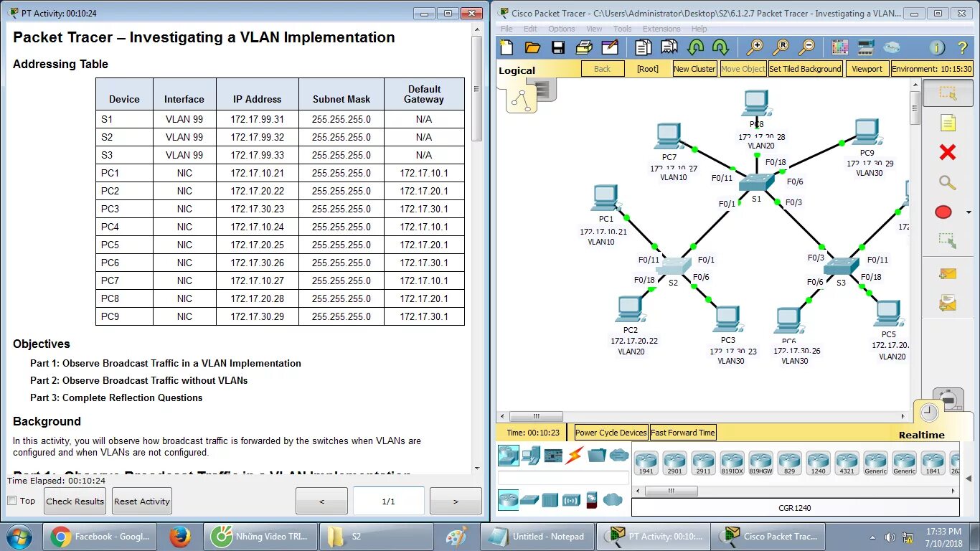Viewport: 980px width, 551px height.
Task: Click the Paste icon in the toolbar
Action: 669,47
